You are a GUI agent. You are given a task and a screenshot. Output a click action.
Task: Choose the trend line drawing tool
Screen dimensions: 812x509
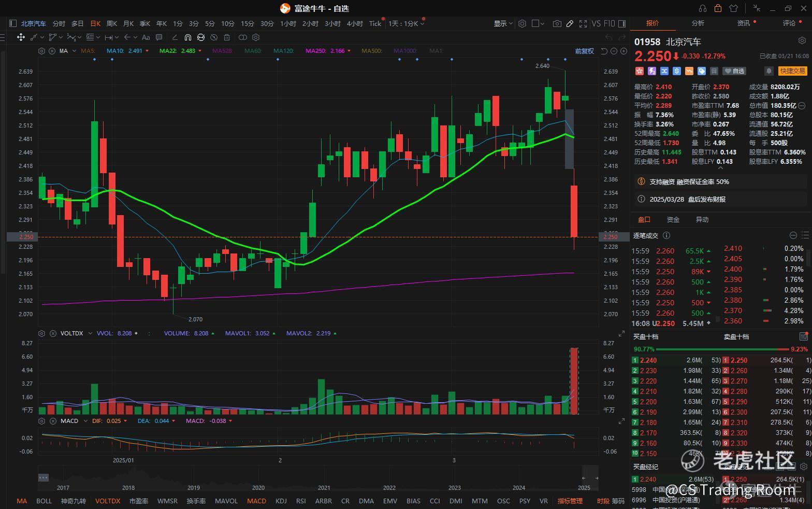[34, 37]
